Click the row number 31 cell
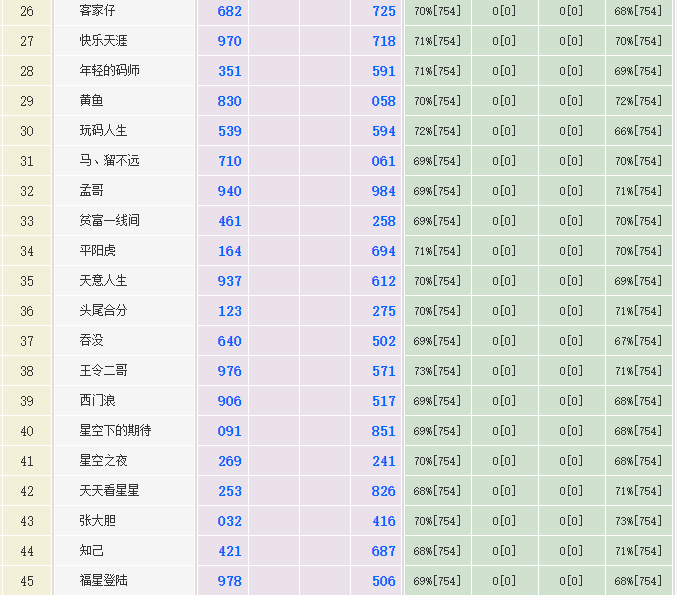The width and height of the screenshot is (677, 595). click(27, 161)
